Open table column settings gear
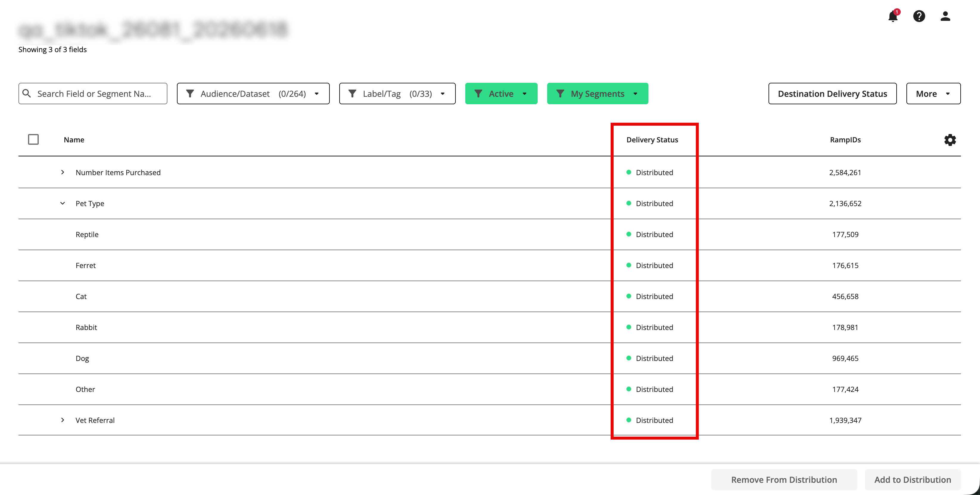 click(x=950, y=140)
